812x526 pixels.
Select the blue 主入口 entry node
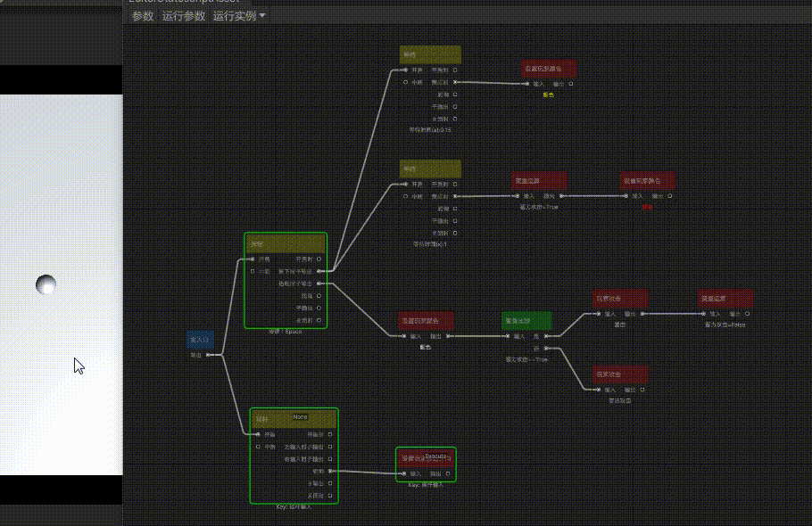click(x=200, y=340)
